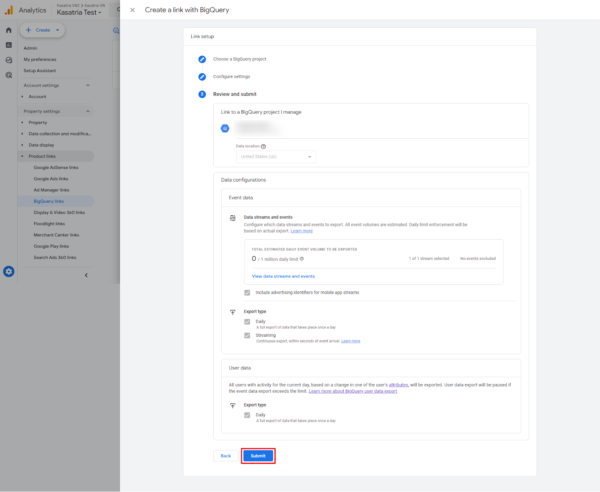Open My preferences in the sidebar

click(x=40, y=60)
